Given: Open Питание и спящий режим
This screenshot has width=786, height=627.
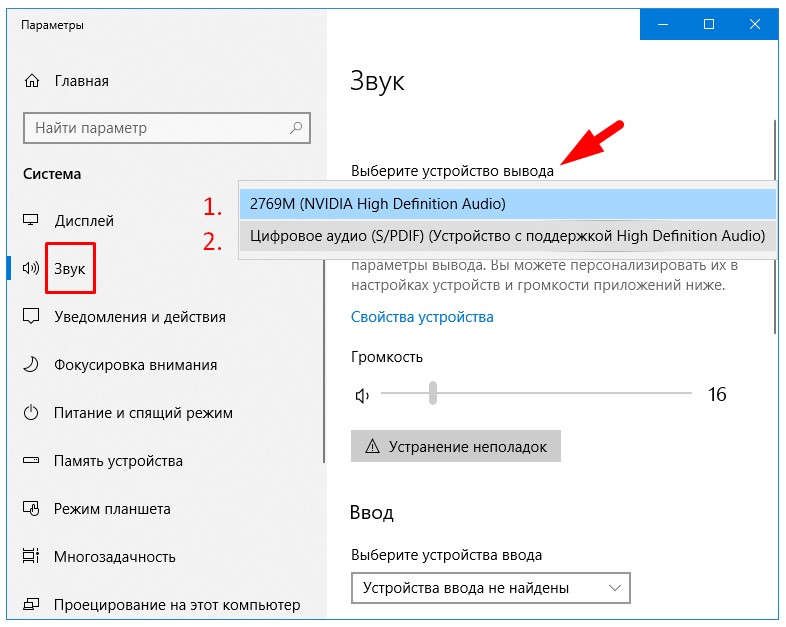Looking at the screenshot, I should (143, 413).
